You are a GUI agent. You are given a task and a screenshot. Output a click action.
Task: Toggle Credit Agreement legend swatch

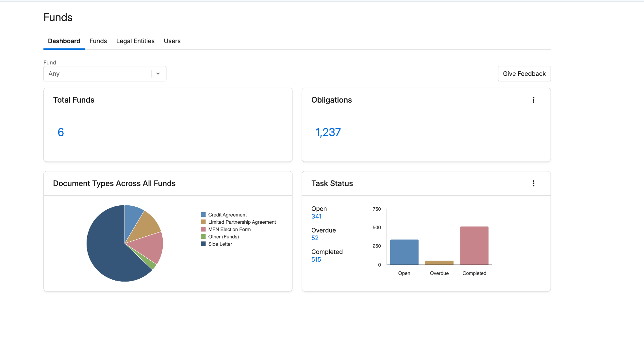[x=203, y=215]
